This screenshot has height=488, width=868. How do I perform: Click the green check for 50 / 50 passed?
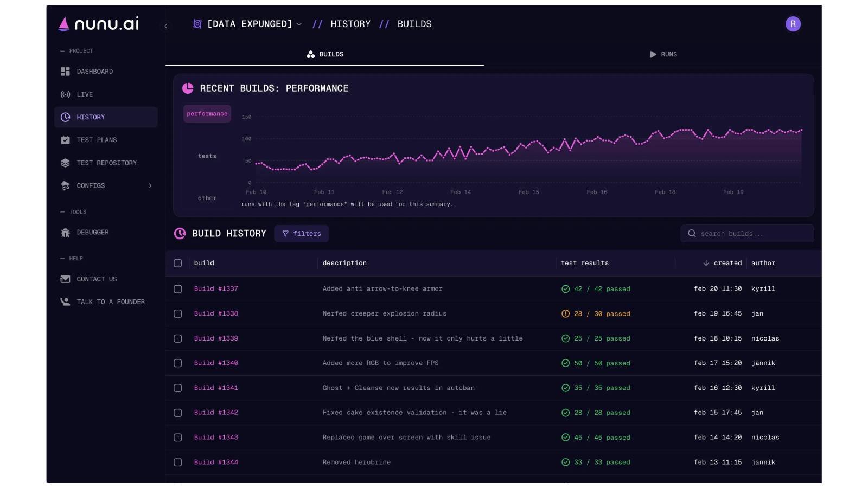(x=565, y=363)
